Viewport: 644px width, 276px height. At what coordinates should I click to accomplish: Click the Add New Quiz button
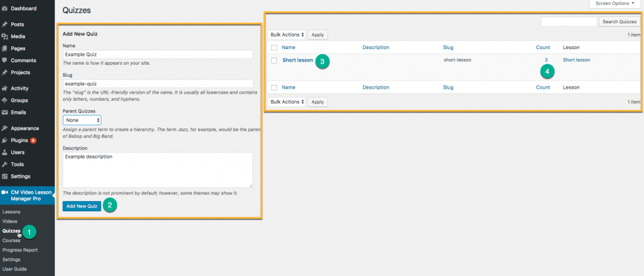point(81,206)
